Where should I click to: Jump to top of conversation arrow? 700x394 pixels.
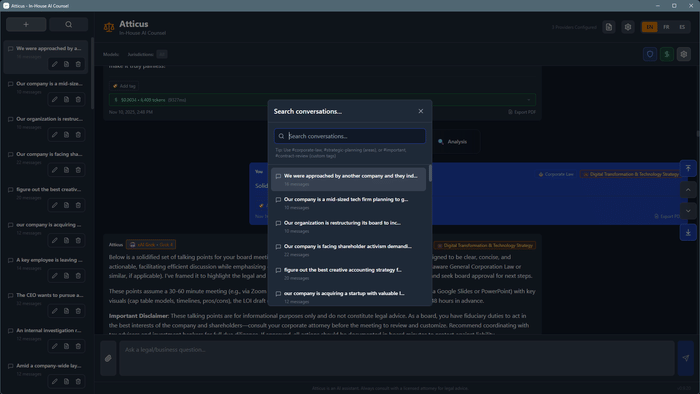(x=688, y=168)
